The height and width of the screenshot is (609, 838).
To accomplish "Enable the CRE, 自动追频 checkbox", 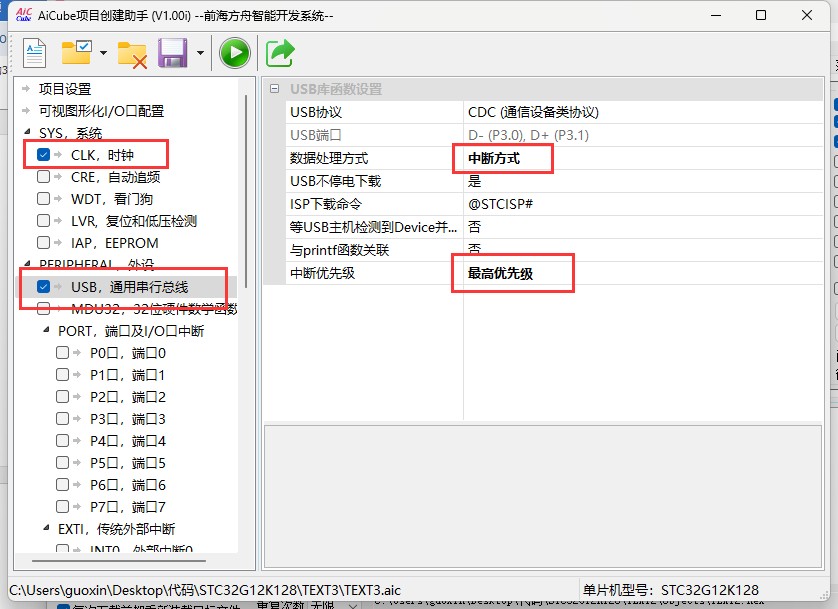I will [x=43, y=177].
